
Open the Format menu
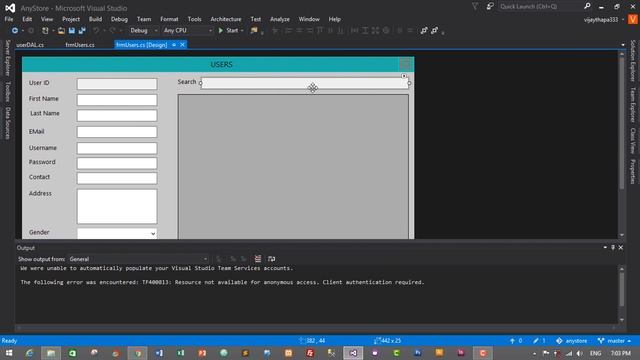tap(169, 19)
